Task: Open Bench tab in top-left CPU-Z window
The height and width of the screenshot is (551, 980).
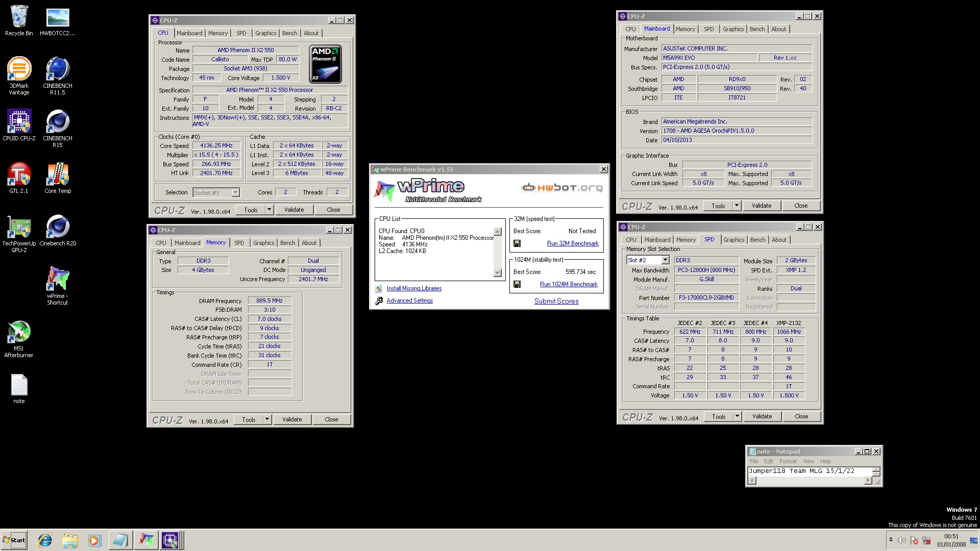Action: (x=289, y=33)
